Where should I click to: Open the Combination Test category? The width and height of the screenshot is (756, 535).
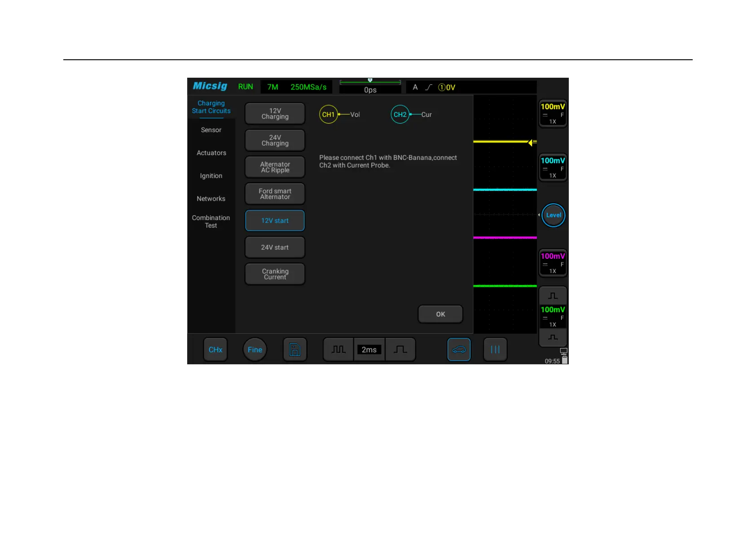[x=211, y=221]
